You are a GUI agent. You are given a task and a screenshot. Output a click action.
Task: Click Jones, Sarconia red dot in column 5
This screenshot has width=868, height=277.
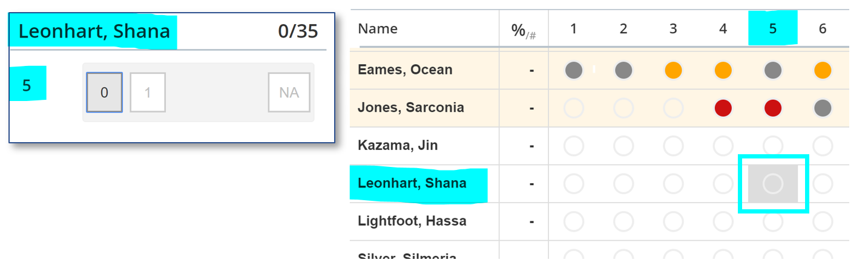pyautogui.click(x=772, y=108)
